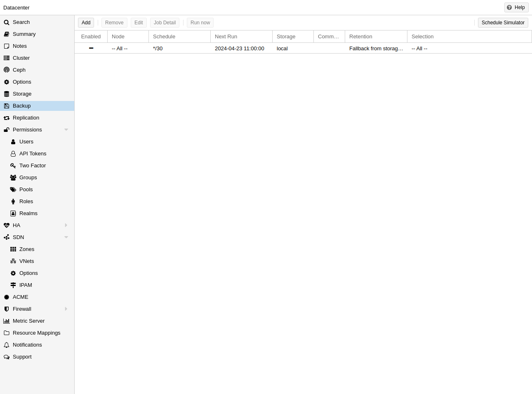Select the backup job row with local storage

pos(282,49)
